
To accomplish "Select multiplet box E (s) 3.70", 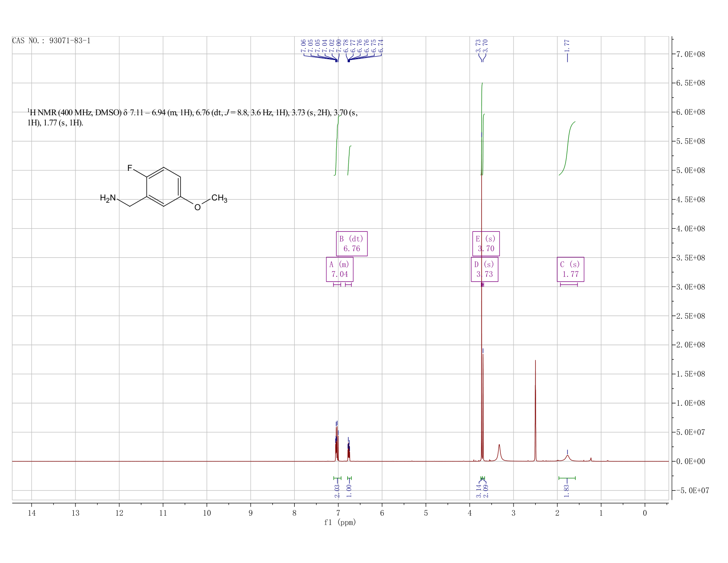I will [x=486, y=244].
